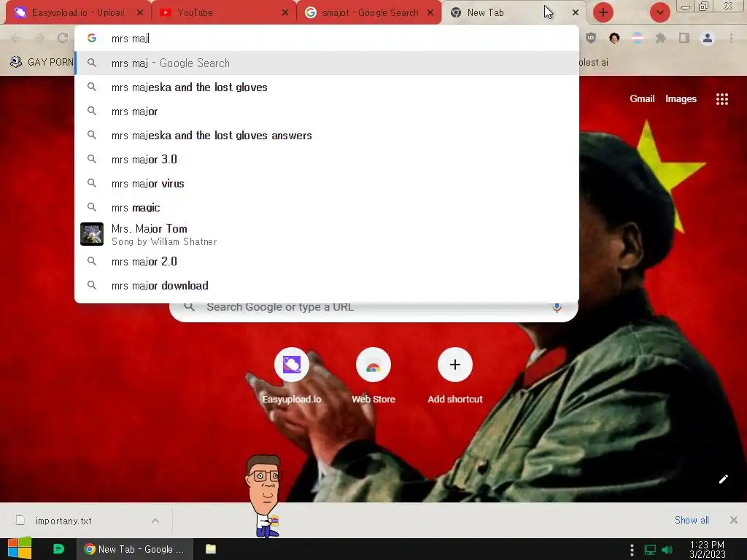
Task: Open the first bookmark in the bookmarks bar
Action: 42,62
